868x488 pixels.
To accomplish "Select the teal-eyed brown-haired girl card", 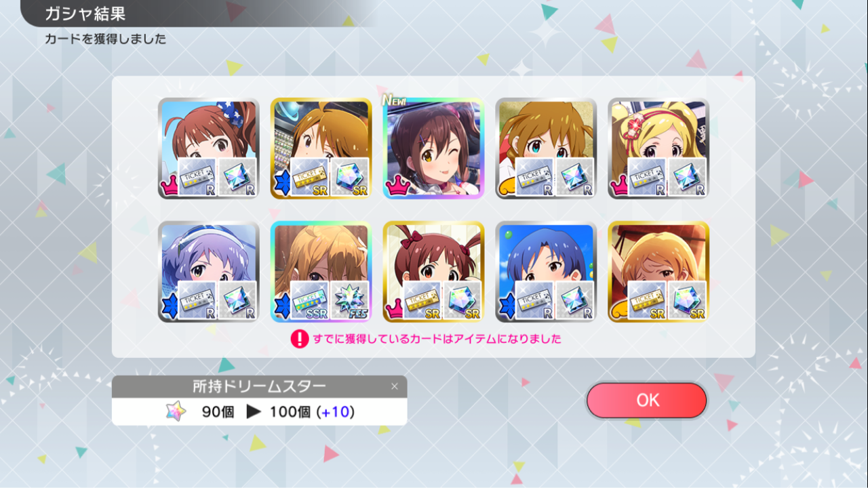I will (547, 148).
